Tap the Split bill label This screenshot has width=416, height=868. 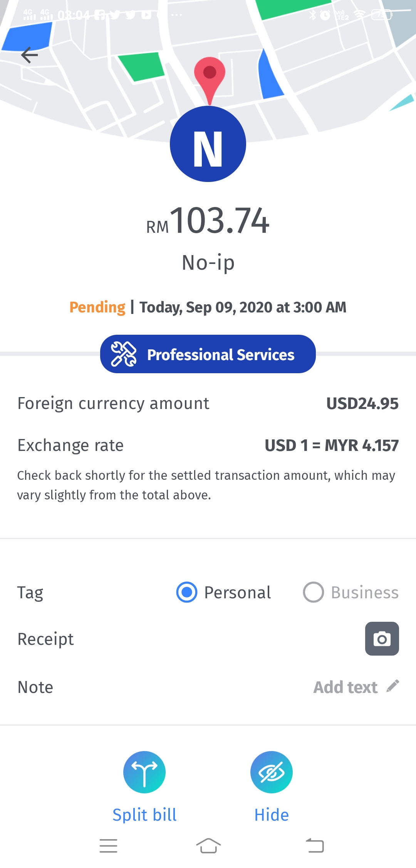point(144,815)
